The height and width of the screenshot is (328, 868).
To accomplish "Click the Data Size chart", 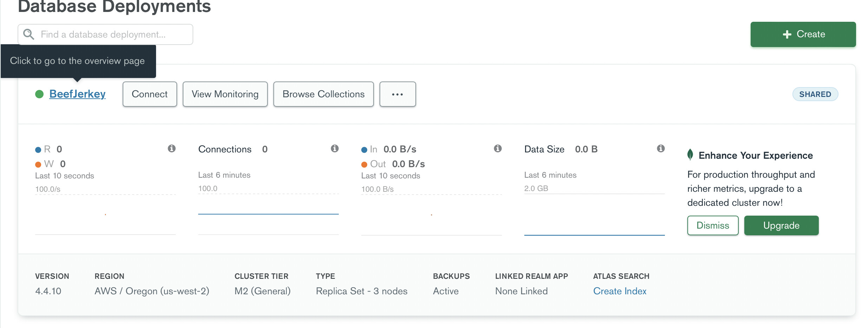I will pyautogui.click(x=594, y=214).
